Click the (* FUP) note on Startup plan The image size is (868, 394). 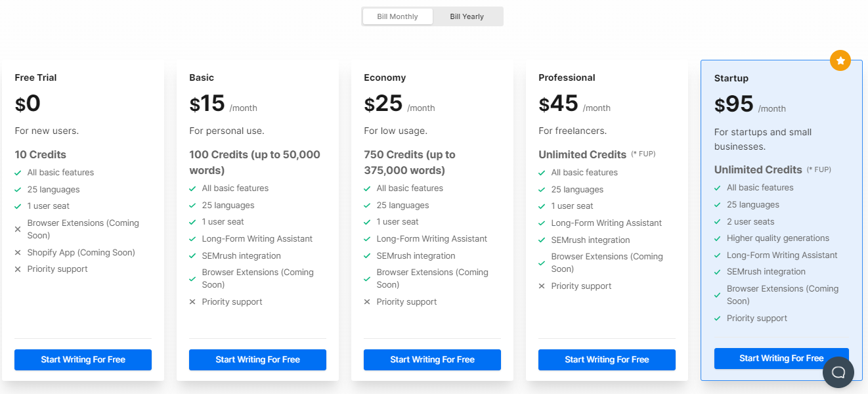[819, 169]
